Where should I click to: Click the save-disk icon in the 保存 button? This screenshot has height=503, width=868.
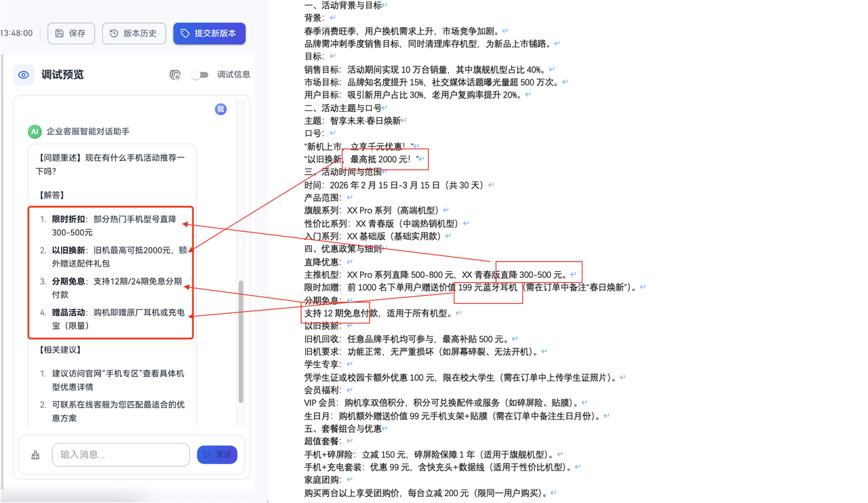pyautogui.click(x=59, y=33)
